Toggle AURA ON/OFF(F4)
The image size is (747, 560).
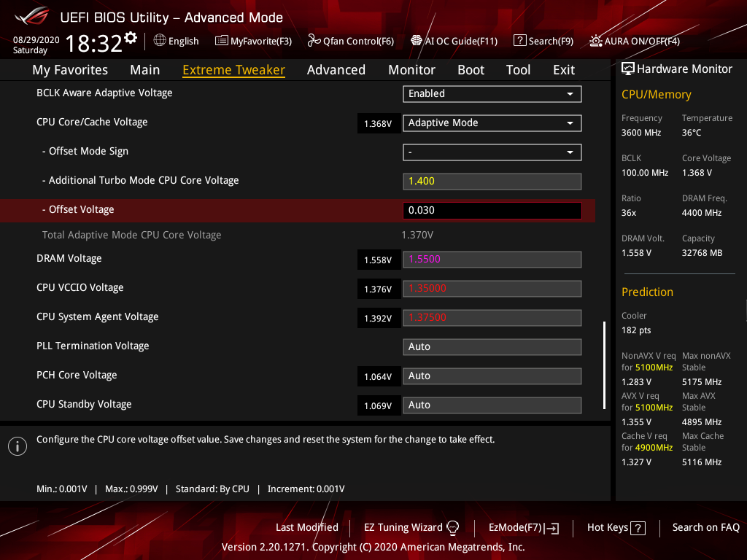click(x=635, y=41)
